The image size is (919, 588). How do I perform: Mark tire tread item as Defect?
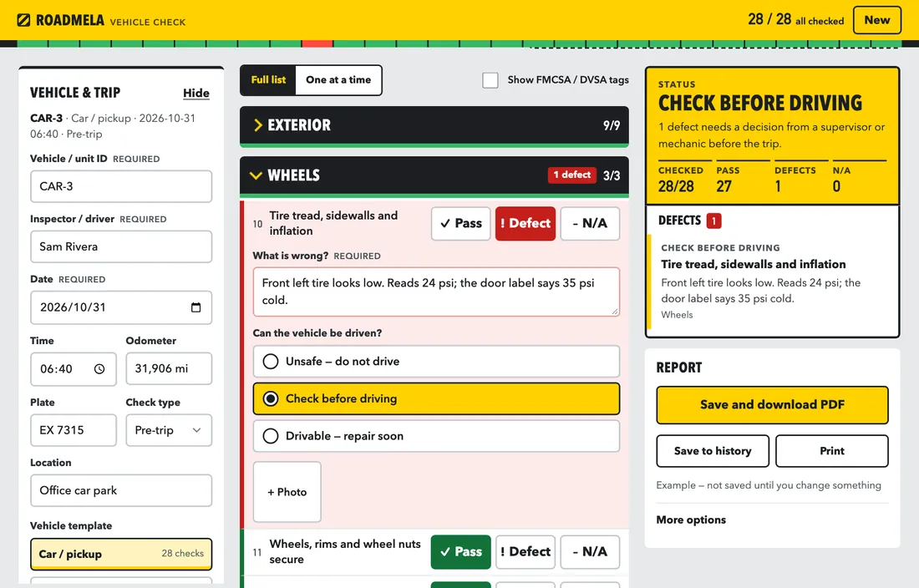click(526, 223)
